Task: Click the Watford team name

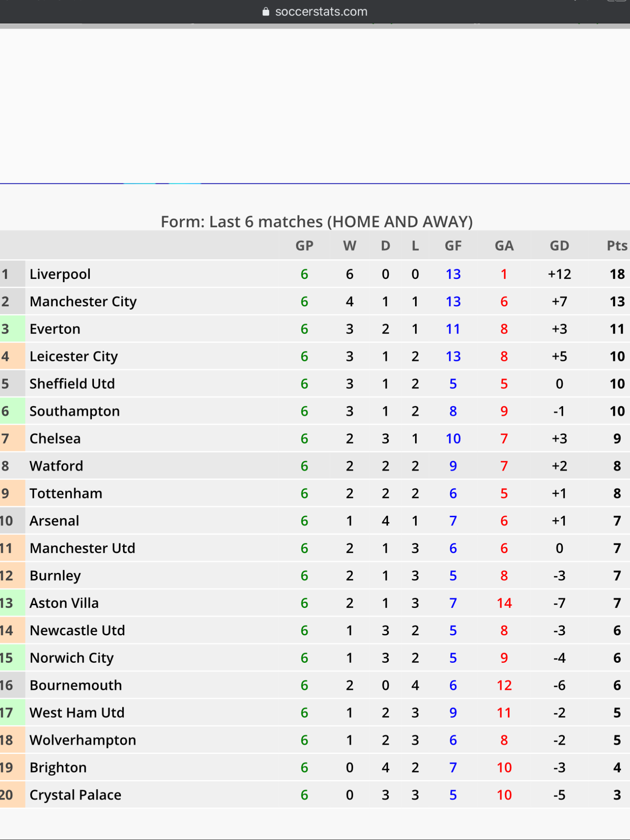Action: point(56,466)
